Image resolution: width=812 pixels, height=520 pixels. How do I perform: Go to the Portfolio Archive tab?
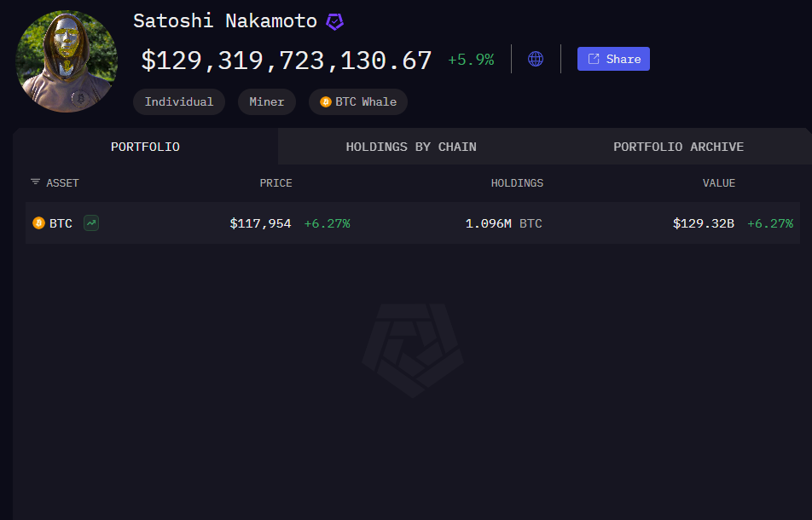click(678, 147)
